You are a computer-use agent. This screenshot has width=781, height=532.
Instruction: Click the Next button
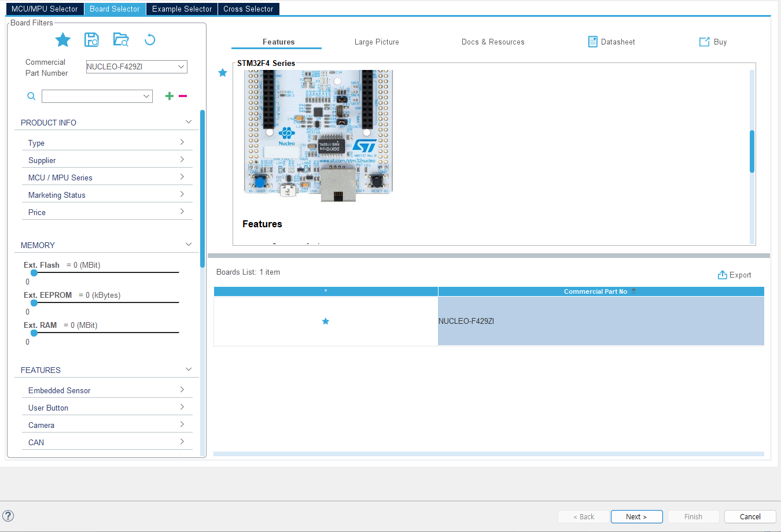pos(636,516)
